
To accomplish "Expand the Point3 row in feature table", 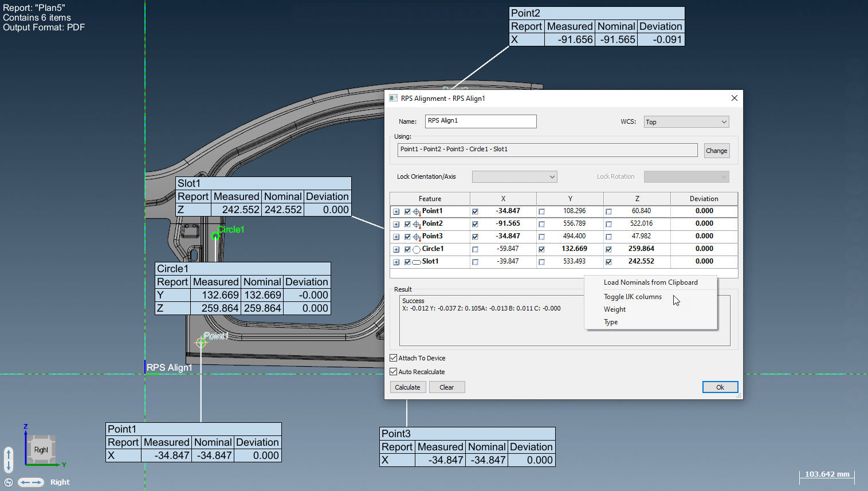I will click(396, 237).
